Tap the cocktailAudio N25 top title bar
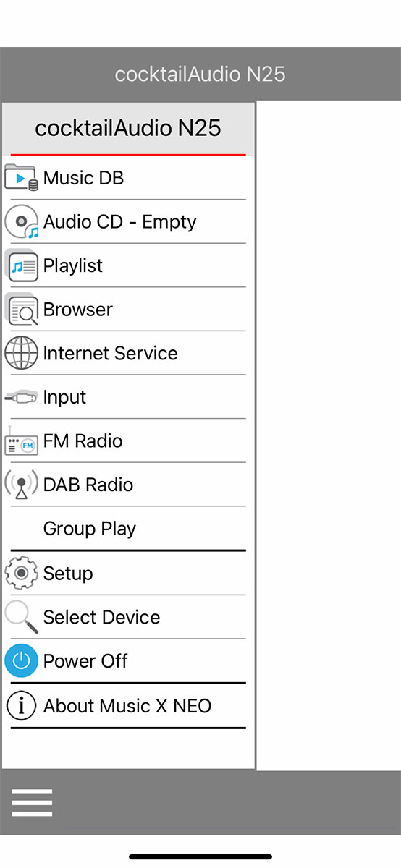 200,74
